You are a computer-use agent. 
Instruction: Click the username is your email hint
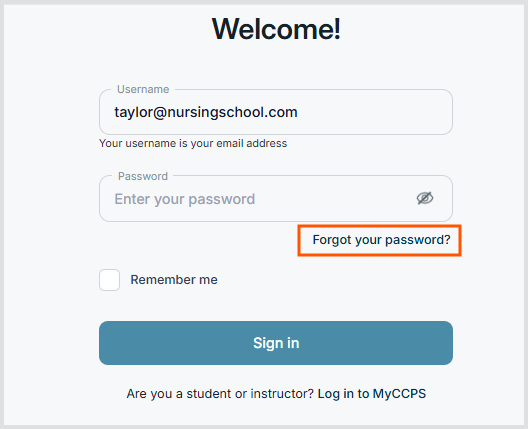pos(193,143)
